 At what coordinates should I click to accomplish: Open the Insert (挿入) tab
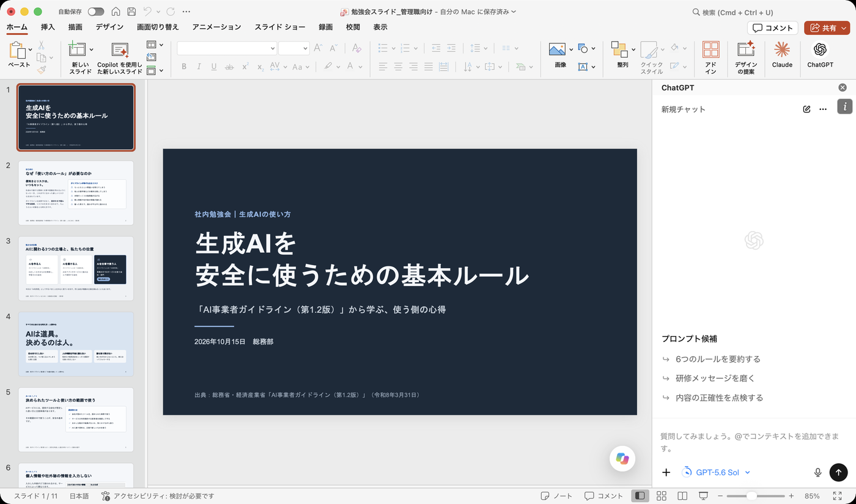(48, 27)
